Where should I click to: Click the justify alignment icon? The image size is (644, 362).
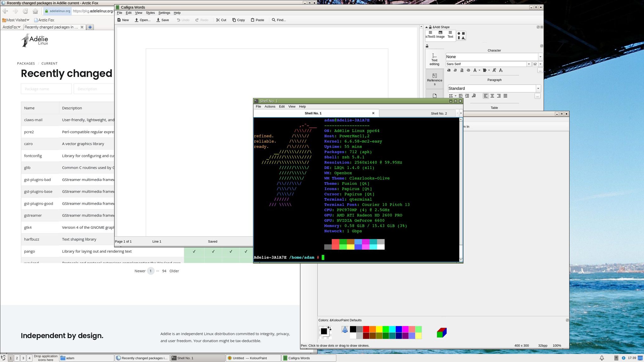(505, 96)
